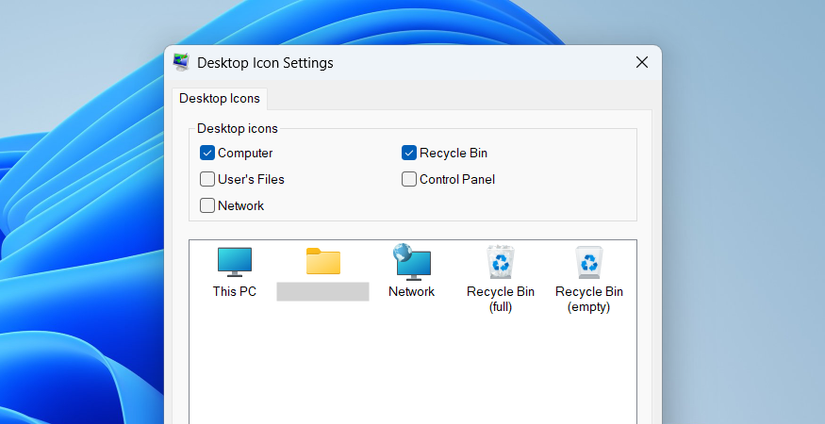Select the Recycle Bin (full) icon
Viewport: 825px width, 424px height.
tap(500, 261)
